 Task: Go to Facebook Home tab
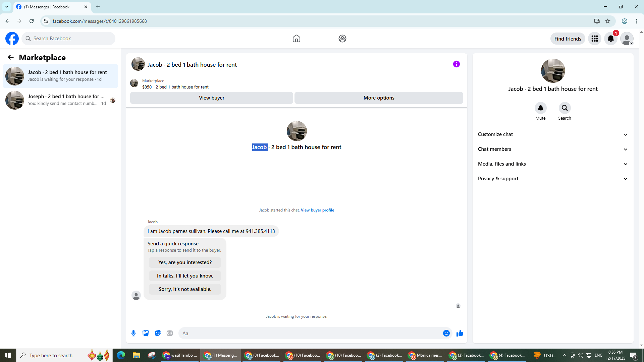pyautogui.click(x=296, y=39)
